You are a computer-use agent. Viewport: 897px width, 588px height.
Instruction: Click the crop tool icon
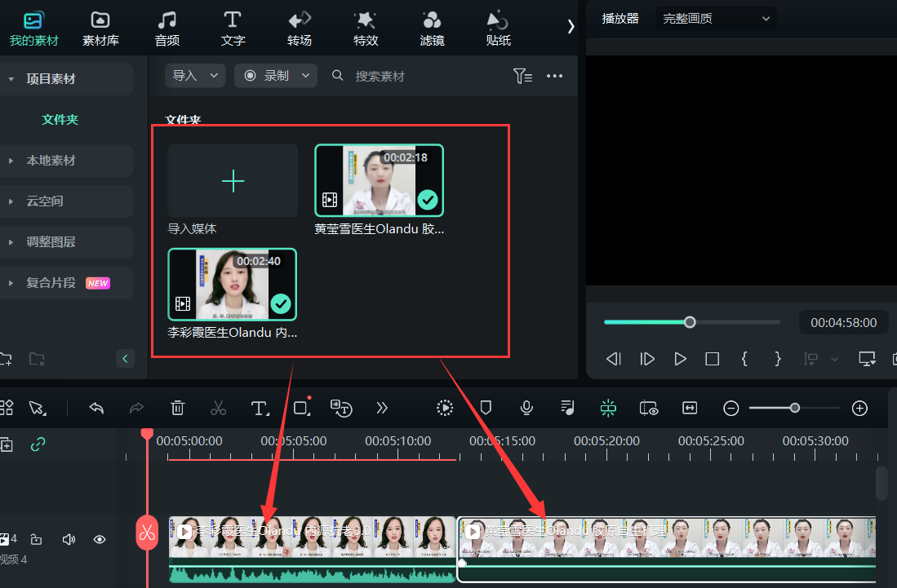tap(301, 409)
